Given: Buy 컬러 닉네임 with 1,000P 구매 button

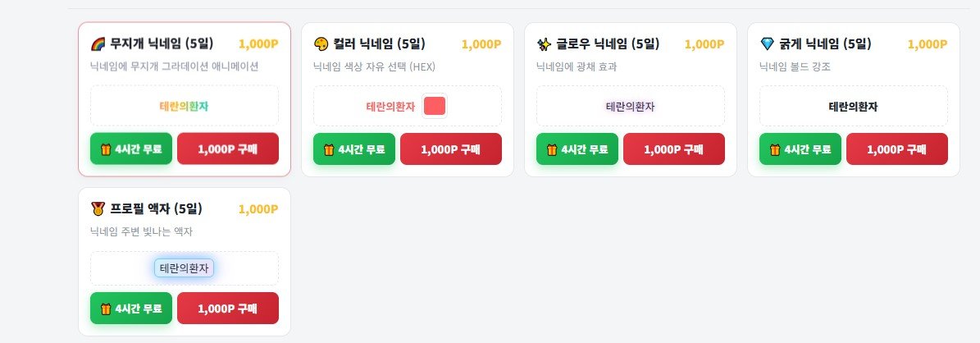Looking at the screenshot, I should tap(450, 149).
